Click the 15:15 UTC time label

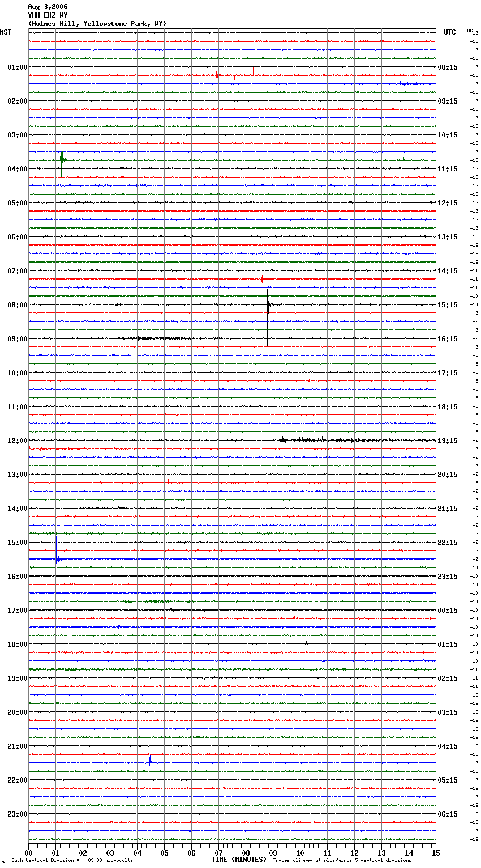[x=448, y=305]
